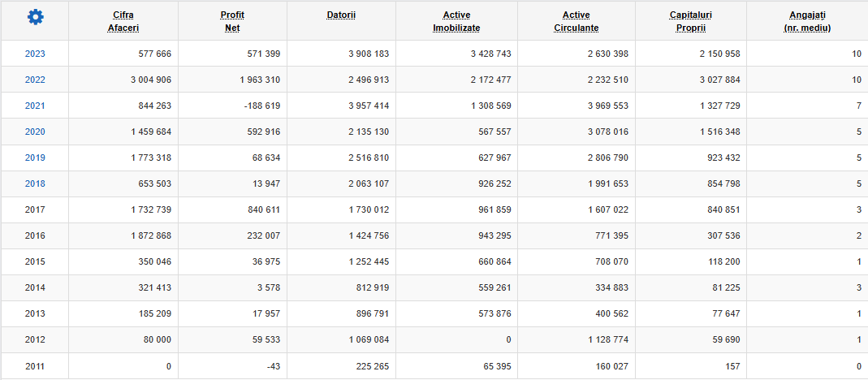Click the 3 027 884 equity value
Screen dimensions: 868x380
coord(719,80)
